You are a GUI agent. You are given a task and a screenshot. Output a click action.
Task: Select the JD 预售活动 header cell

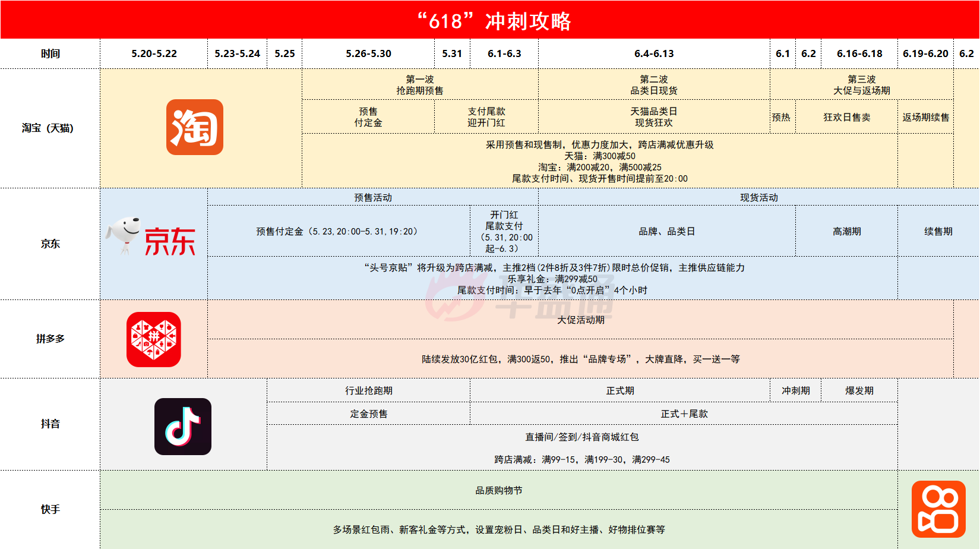click(x=373, y=197)
